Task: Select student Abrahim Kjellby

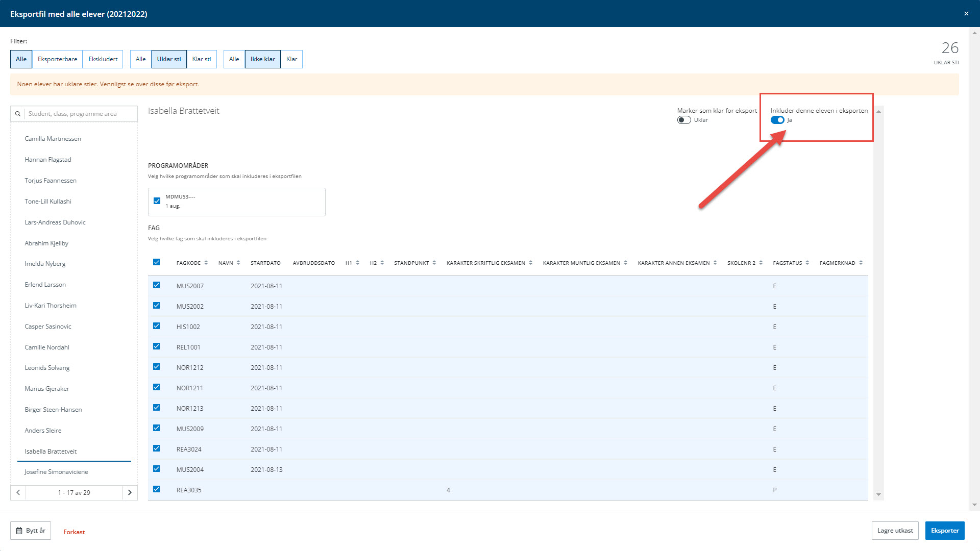Action: (46, 243)
